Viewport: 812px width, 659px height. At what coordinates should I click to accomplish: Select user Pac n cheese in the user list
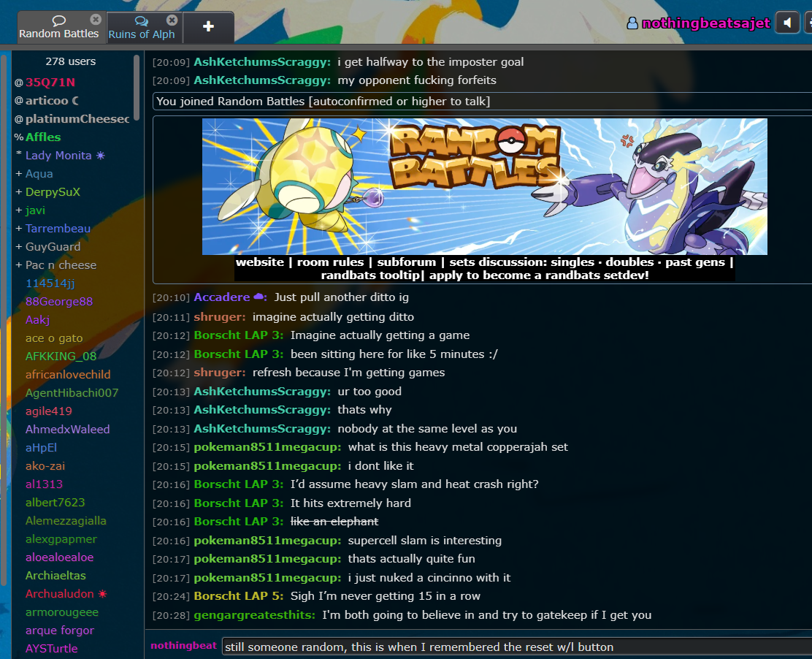click(61, 264)
